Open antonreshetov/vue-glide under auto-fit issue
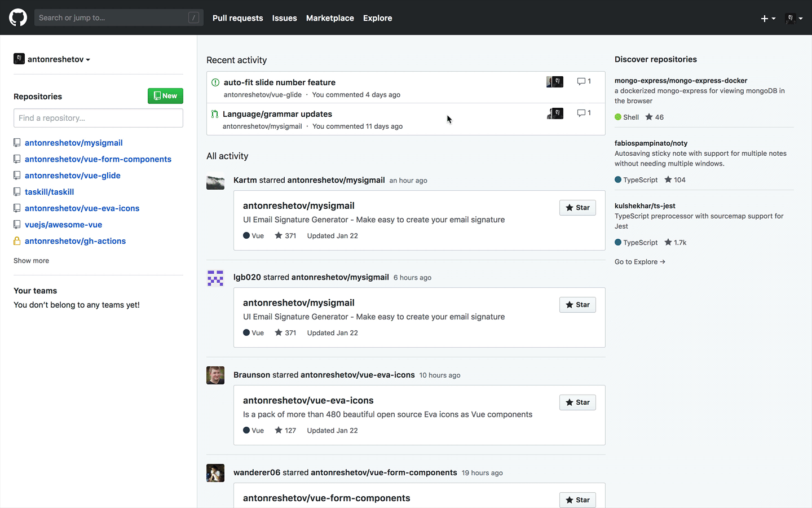Screen dimensions: 812x508 [x=263, y=95]
